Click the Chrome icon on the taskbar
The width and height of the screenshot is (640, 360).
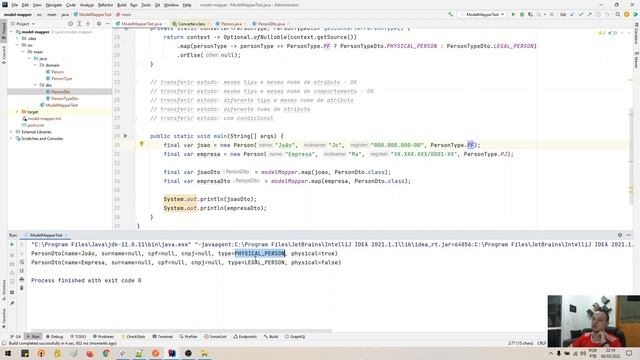(107, 353)
